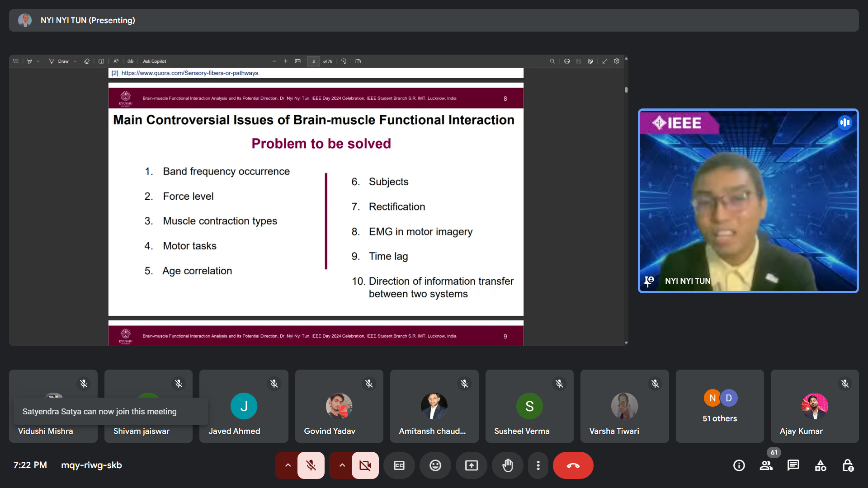
Task: Leave the call with red hang-up button
Action: 573,465
